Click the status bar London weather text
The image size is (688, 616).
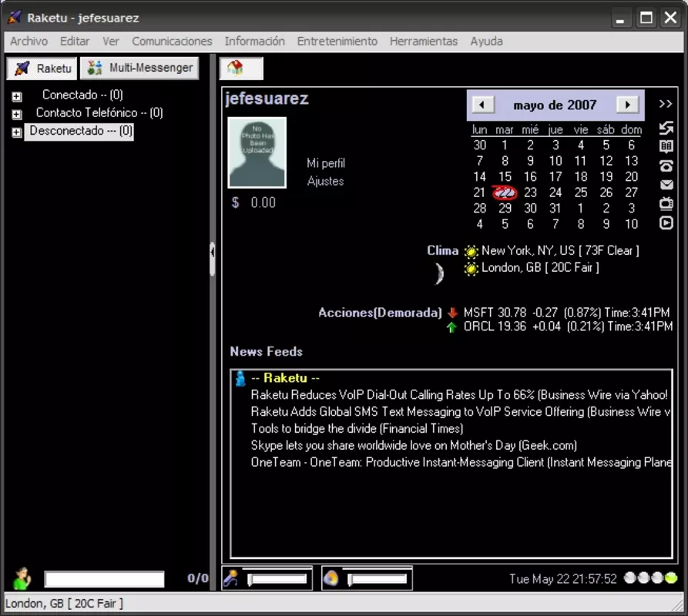[64, 604]
